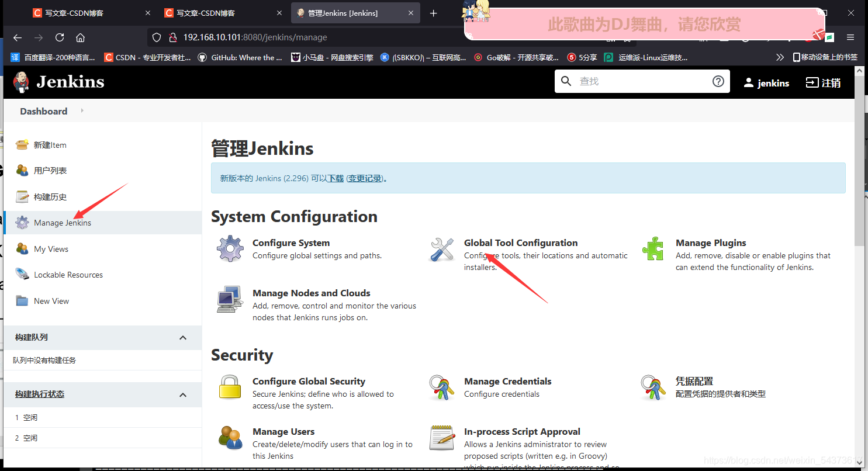Viewport: 868px width, 471px height.
Task: Go to browser home page icon
Action: point(81,37)
